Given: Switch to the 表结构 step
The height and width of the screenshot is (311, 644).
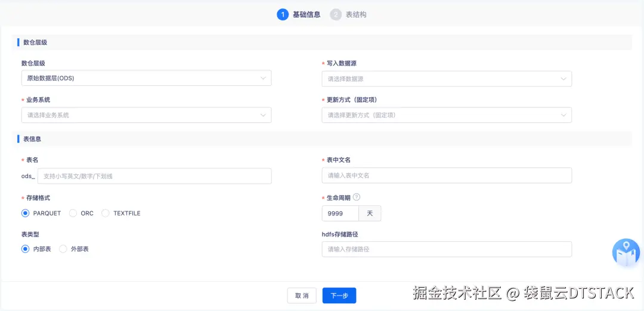Looking at the screenshot, I should (x=356, y=15).
